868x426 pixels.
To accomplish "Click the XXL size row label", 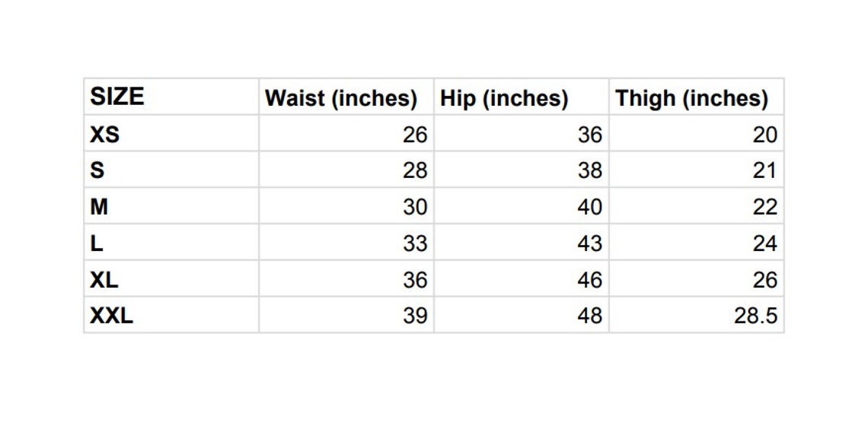I will coord(111,316).
